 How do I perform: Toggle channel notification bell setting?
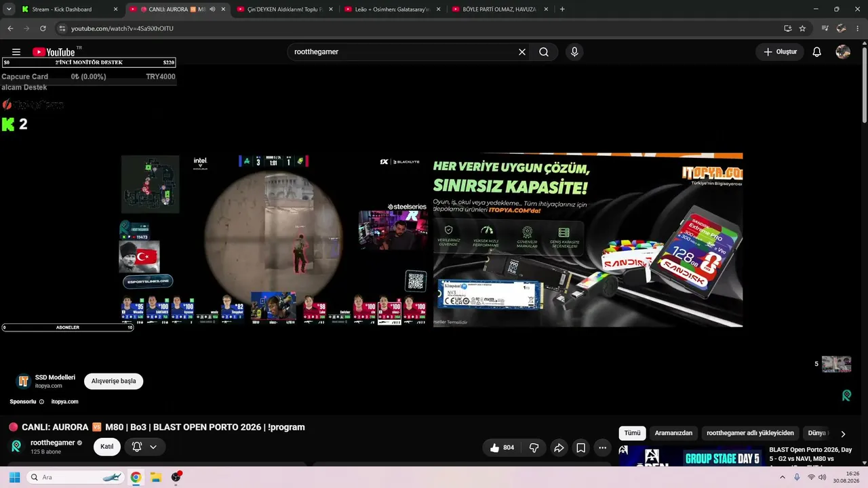pos(144,447)
